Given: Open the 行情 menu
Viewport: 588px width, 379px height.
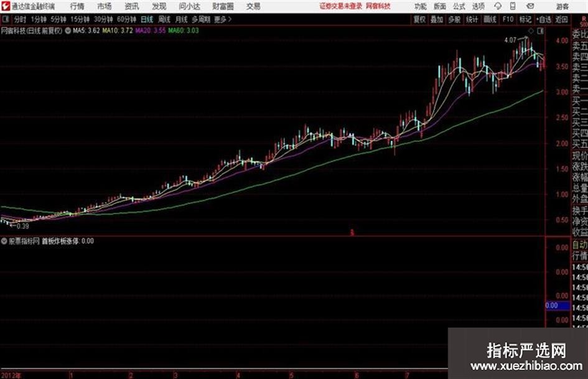Looking at the screenshot, I should [x=77, y=6].
